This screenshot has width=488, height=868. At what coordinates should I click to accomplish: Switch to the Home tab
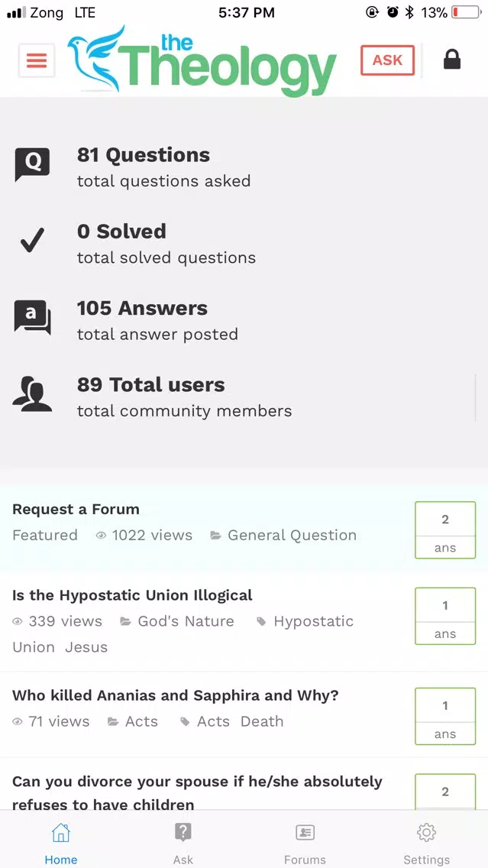(x=61, y=843)
